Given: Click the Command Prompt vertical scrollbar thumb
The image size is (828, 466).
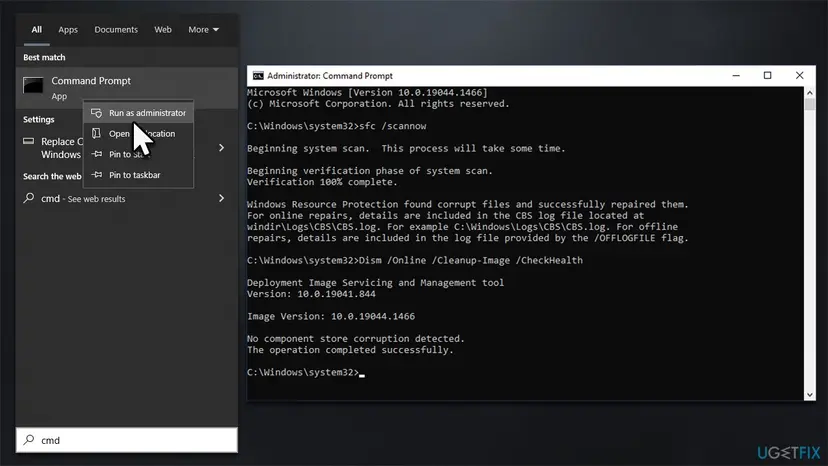Looking at the screenshot, I should point(810,104).
